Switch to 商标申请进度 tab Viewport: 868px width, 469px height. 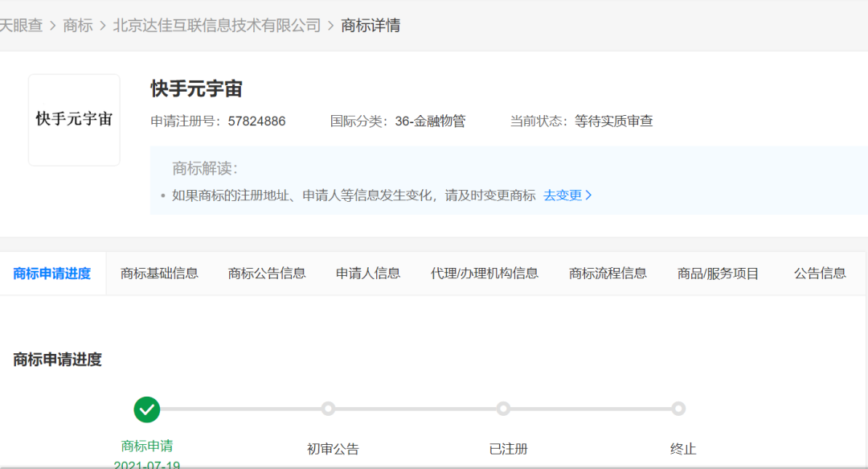pos(52,274)
